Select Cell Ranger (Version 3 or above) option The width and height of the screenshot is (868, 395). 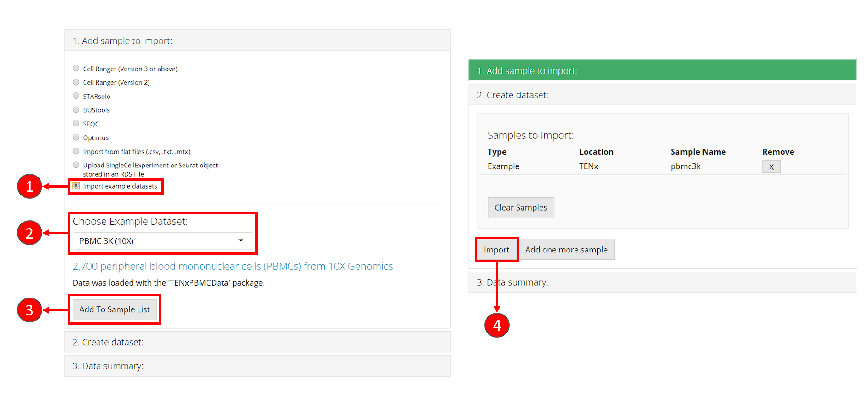click(76, 69)
